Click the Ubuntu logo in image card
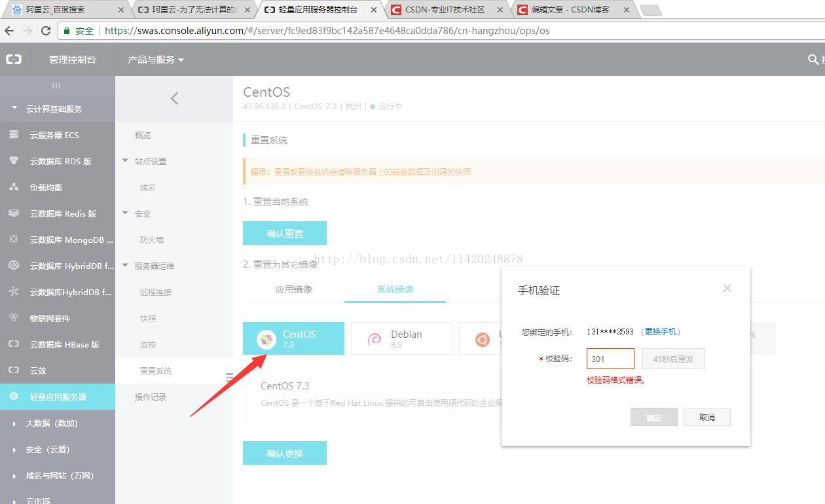825x504 pixels. 483,339
